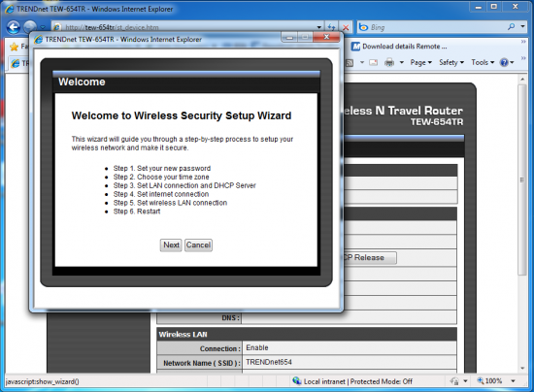Screen dimensions: 534x392
Task: Click Next in the setup wizard
Action: point(171,245)
